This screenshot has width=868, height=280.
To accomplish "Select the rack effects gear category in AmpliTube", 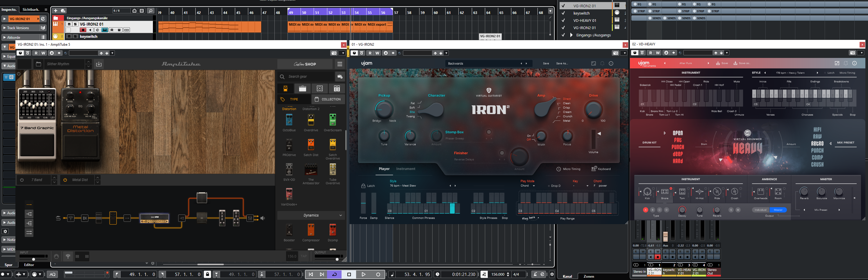I will point(337,88).
